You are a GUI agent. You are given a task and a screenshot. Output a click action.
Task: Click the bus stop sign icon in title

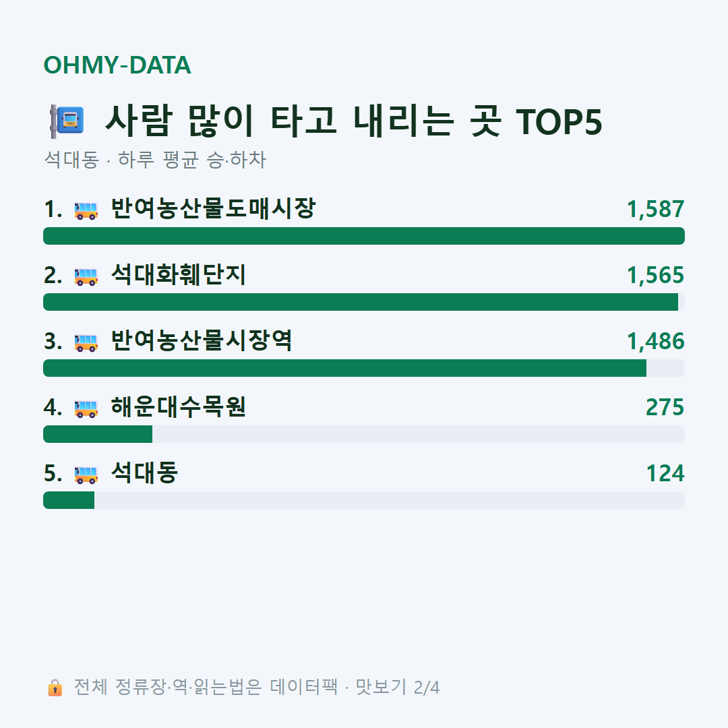coord(67,121)
